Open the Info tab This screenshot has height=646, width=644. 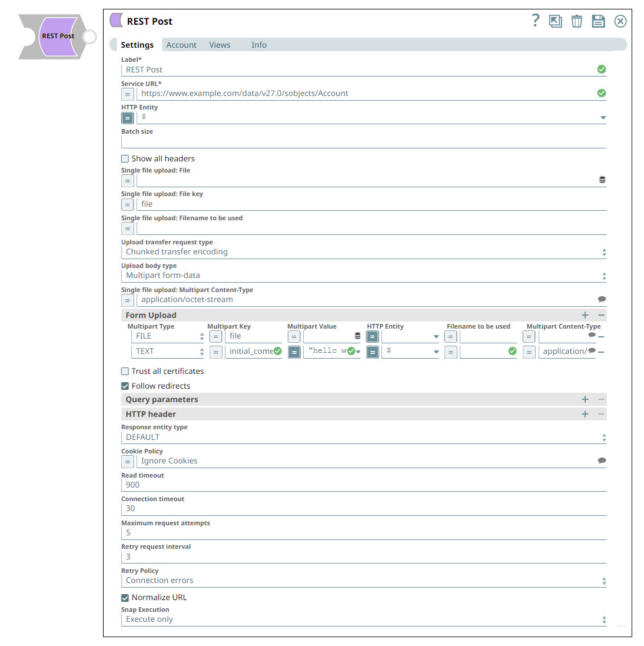[259, 45]
